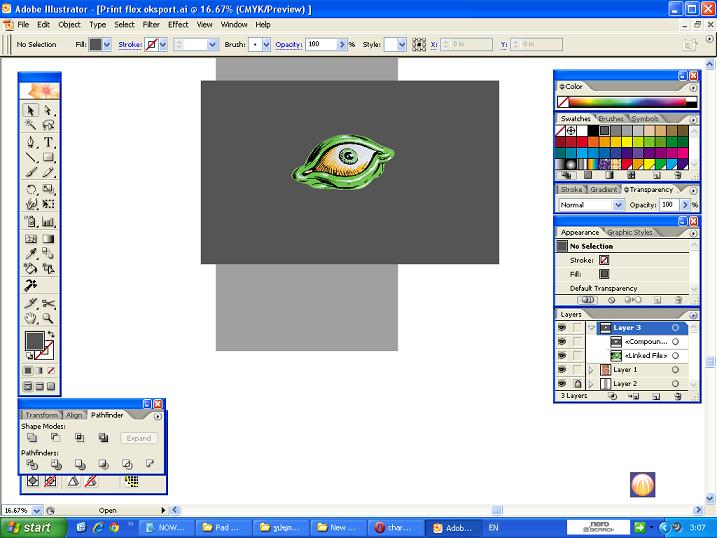The height and width of the screenshot is (538, 717).
Task: Toggle lock box for Layer 3
Action: point(578,328)
